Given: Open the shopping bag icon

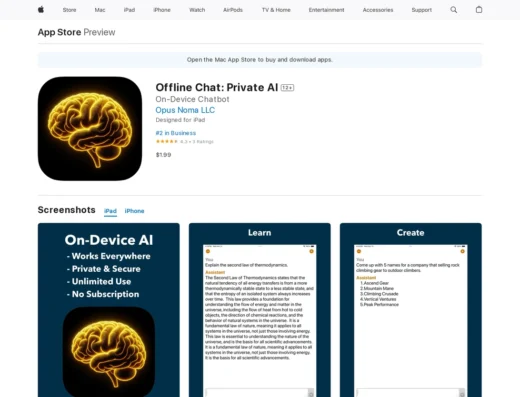Looking at the screenshot, I should pyautogui.click(x=479, y=10).
